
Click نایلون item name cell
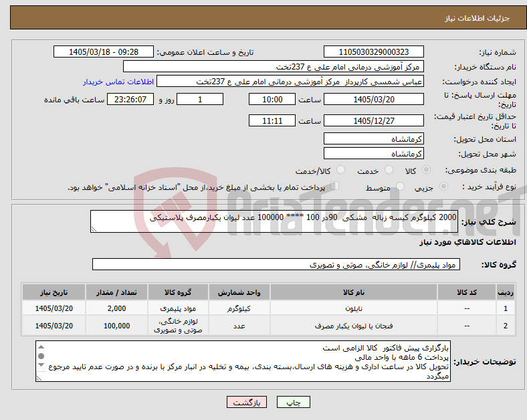354,308
